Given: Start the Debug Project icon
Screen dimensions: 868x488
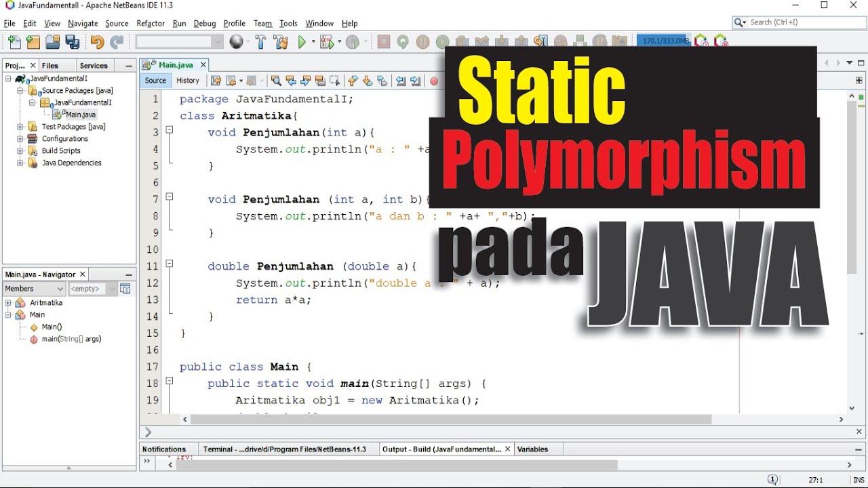Looking at the screenshot, I should pos(327,42).
